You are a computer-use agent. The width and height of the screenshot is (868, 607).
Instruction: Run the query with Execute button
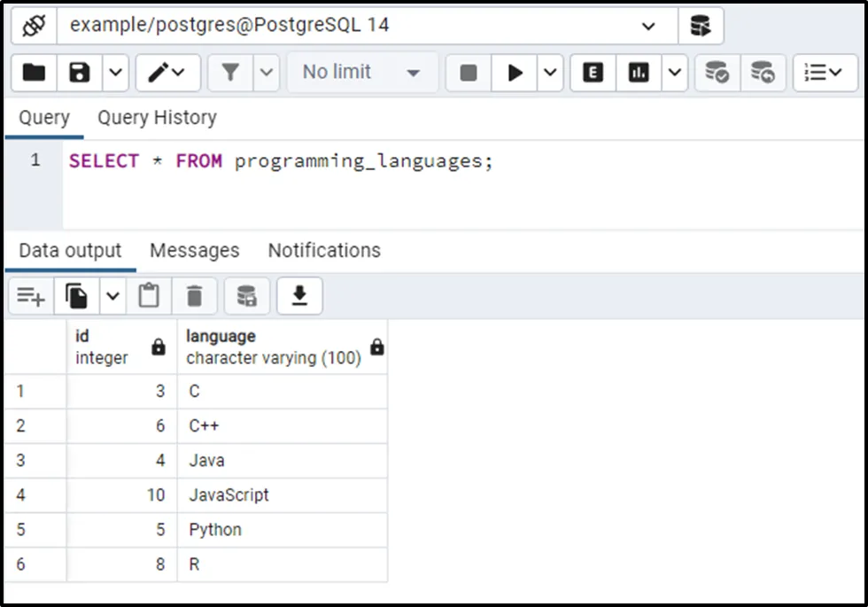pyautogui.click(x=515, y=73)
